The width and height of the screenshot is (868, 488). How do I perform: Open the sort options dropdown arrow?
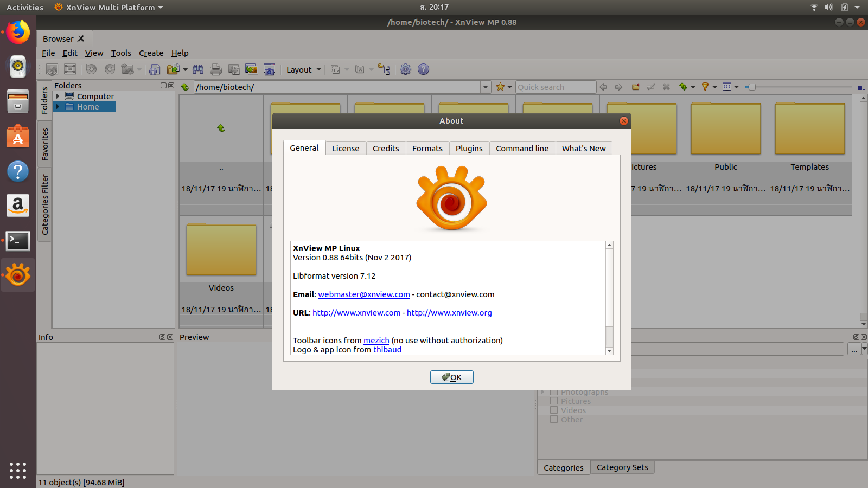click(693, 87)
